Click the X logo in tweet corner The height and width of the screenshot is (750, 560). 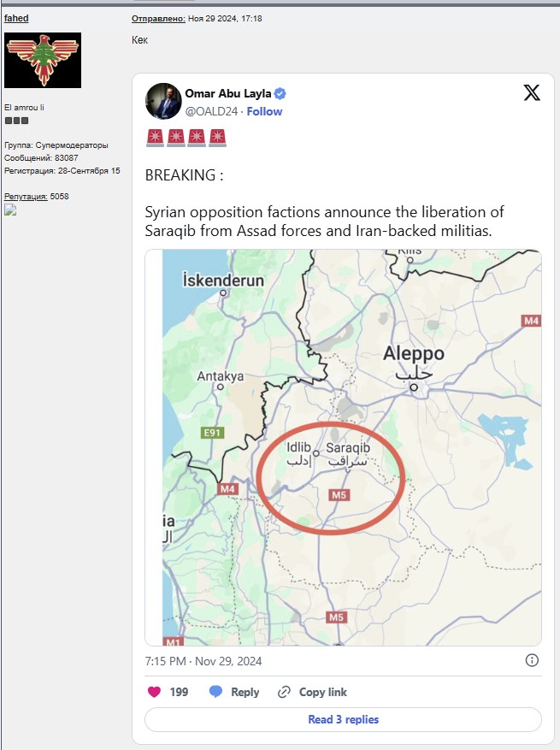click(531, 92)
